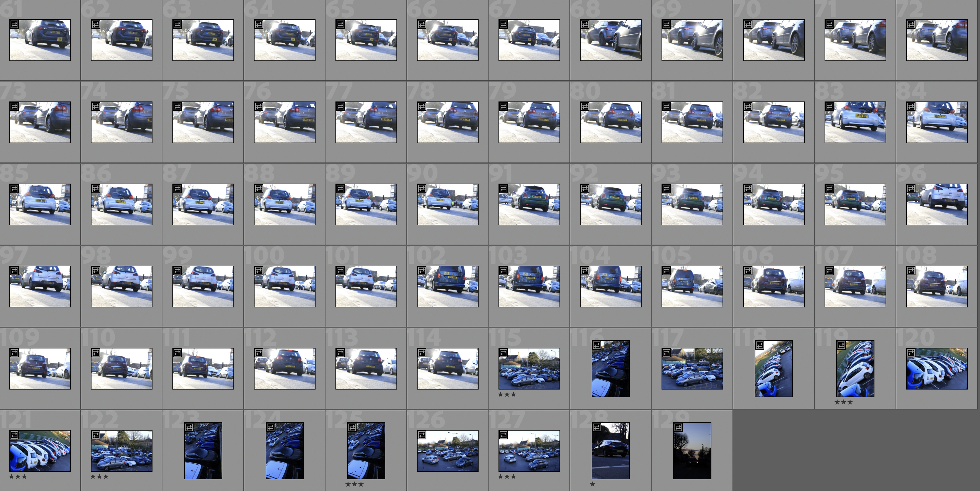980x491 pixels.
Task: Select the silver car thumbnail 85
Action: 40,204
